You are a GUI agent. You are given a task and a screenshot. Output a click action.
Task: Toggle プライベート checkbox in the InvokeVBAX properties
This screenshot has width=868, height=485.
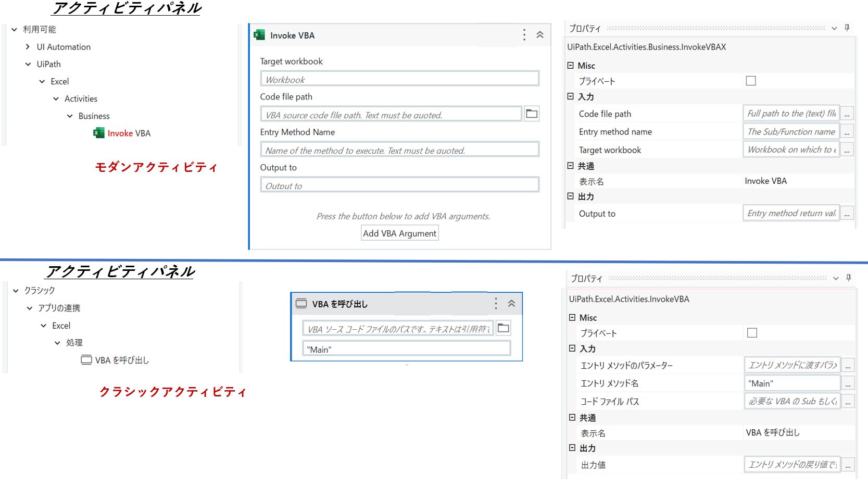(751, 81)
